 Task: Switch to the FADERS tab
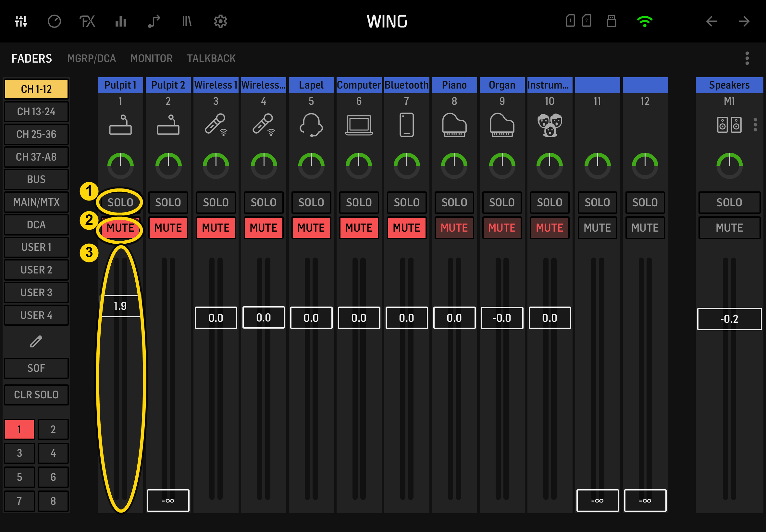click(x=32, y=58)
